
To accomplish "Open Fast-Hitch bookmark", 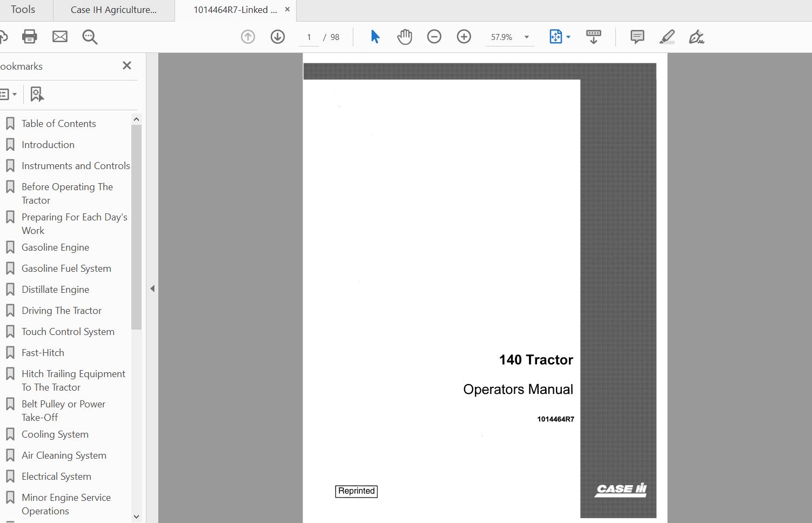I will [43, 353].
